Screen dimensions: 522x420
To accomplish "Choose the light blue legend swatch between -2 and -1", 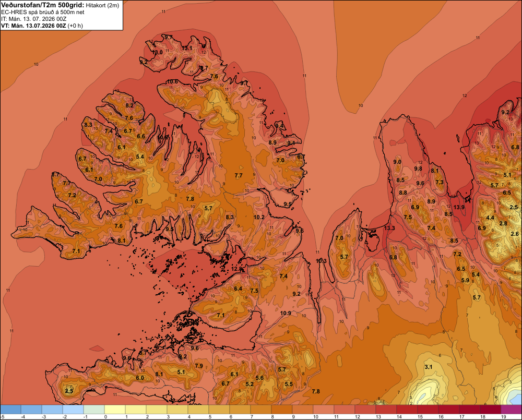I will coord(73,409).
